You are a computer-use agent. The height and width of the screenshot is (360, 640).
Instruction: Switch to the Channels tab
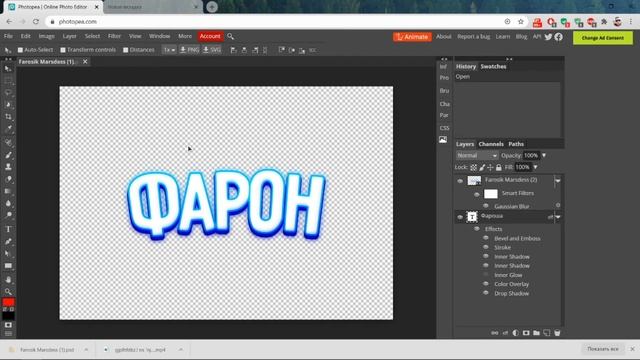(491, 144)
